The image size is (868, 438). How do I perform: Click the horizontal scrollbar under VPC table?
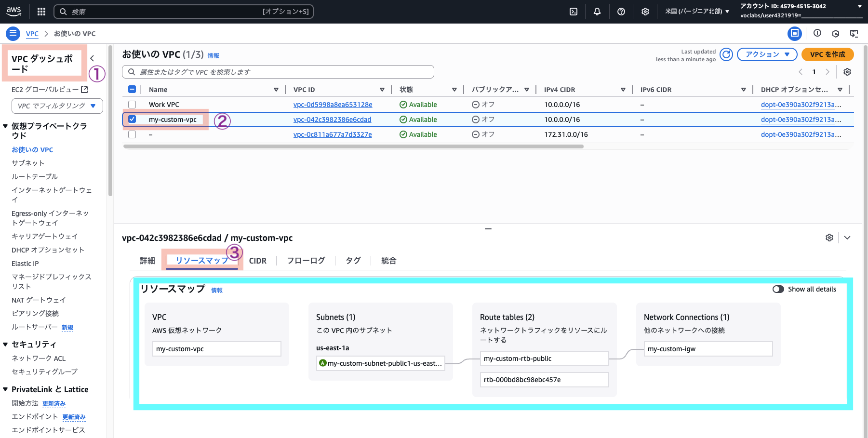point(354,146)
